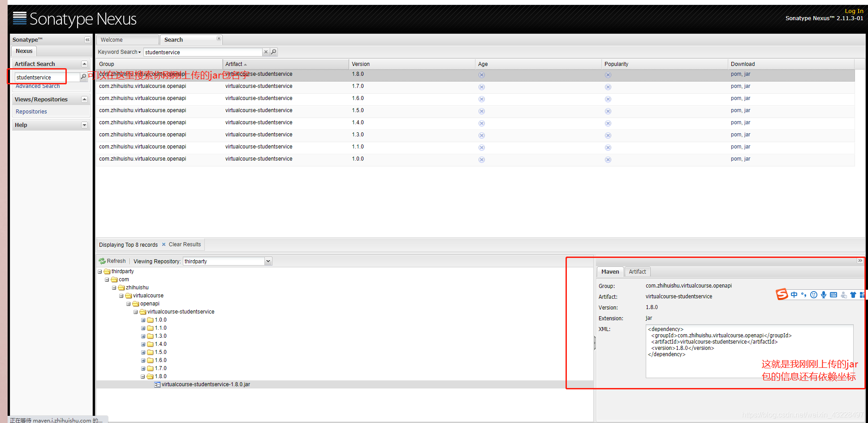The image size is (868, 423).
Task: Expand the 1.3.0 version folder
Action: [x=143, y=336]
